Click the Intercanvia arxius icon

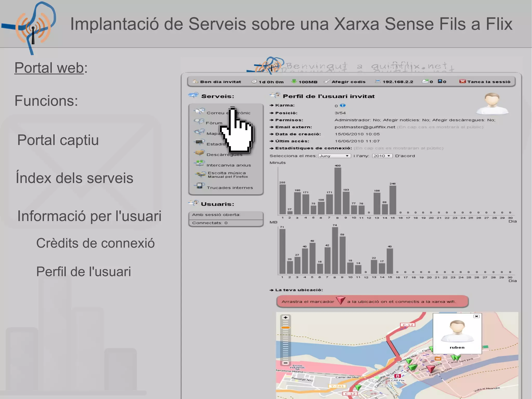pyautogui.click(x=199, y=163)
